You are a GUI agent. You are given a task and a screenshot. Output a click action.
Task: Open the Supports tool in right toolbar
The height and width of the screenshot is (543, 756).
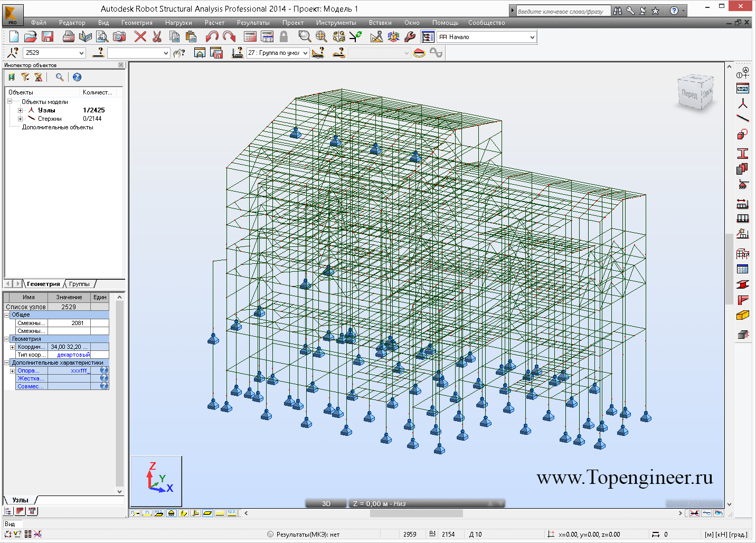pos(743,185)
